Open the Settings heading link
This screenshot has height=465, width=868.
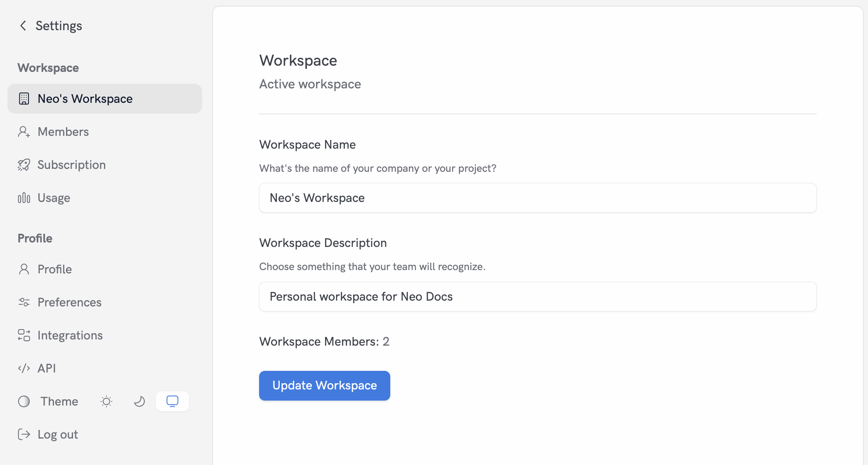click(59, 25)
